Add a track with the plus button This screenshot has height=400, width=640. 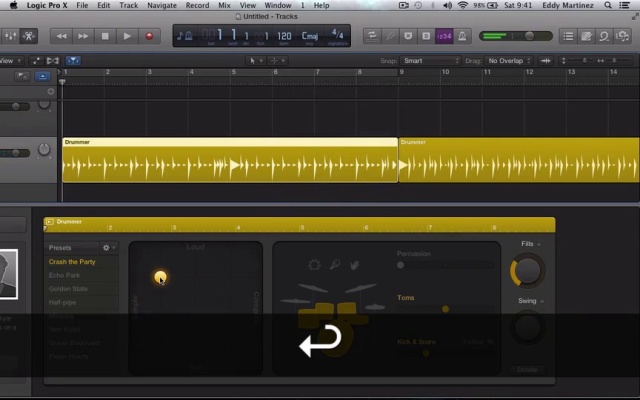coord(51,91)
